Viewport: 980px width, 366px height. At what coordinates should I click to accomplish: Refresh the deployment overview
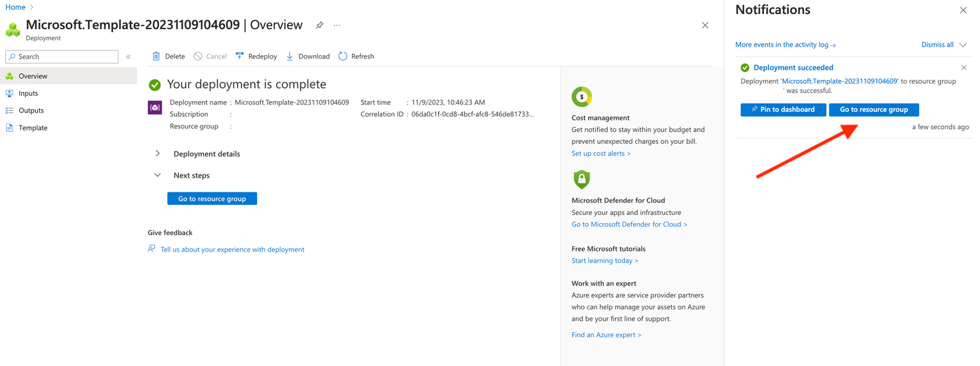point(356,57)
